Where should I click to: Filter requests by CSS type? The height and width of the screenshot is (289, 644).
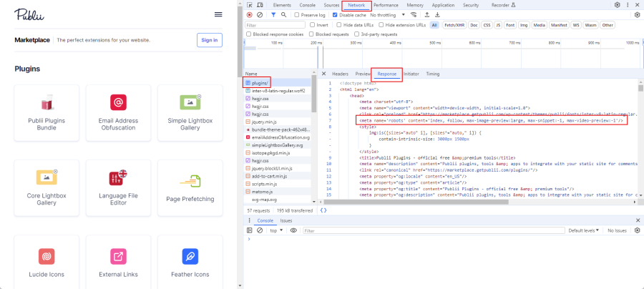pos(487,25)
